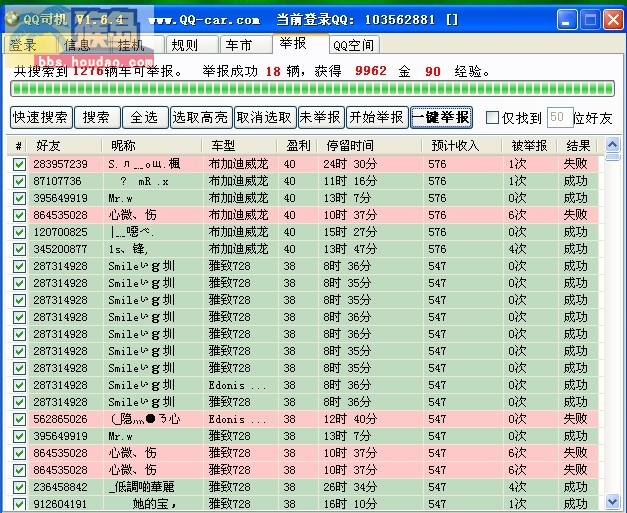This screenshot has height=513, width=627.
Task: Open the 车市 tab
Action: tap(245, 45)
